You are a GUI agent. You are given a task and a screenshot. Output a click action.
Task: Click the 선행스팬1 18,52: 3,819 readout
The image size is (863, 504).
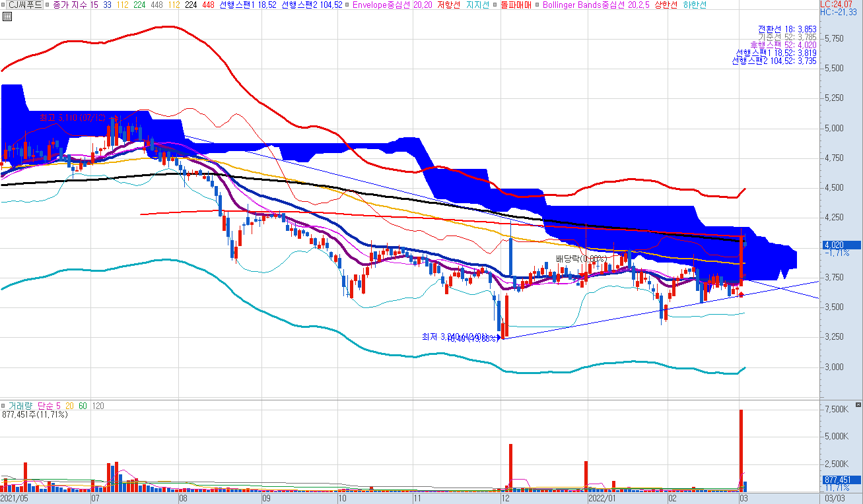[777, 53]
